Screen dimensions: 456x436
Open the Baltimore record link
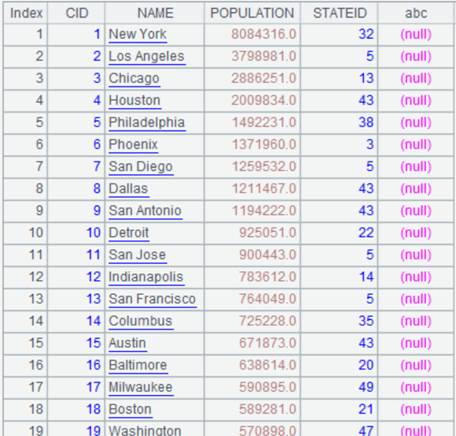point(138,365)
